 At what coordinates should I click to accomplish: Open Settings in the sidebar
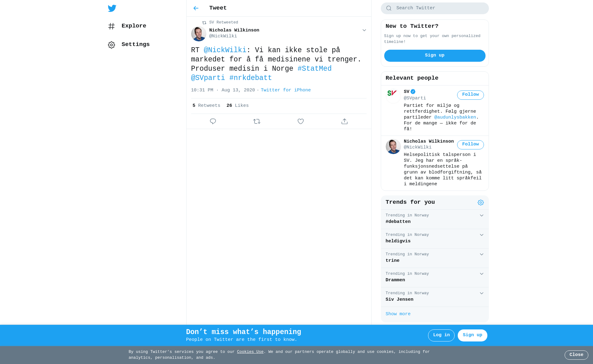coord(129,45)
